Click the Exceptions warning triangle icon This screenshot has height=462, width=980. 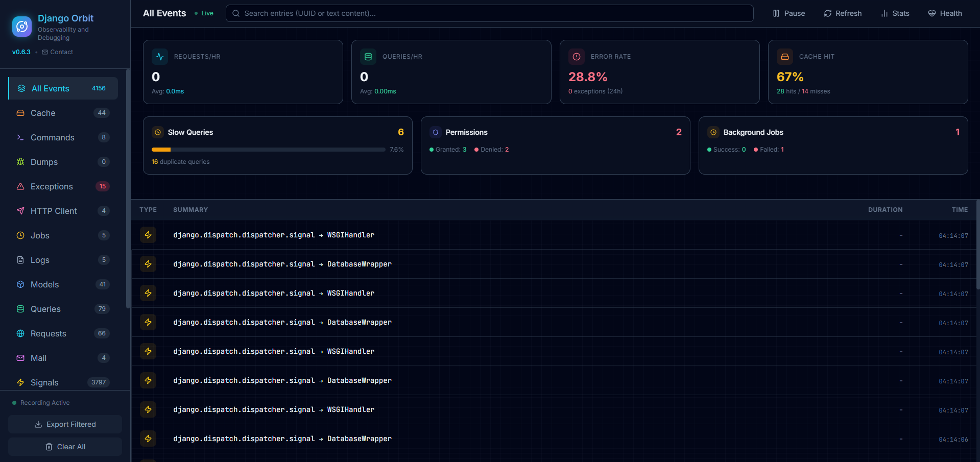pyautogui.click(x=20, y=186)
